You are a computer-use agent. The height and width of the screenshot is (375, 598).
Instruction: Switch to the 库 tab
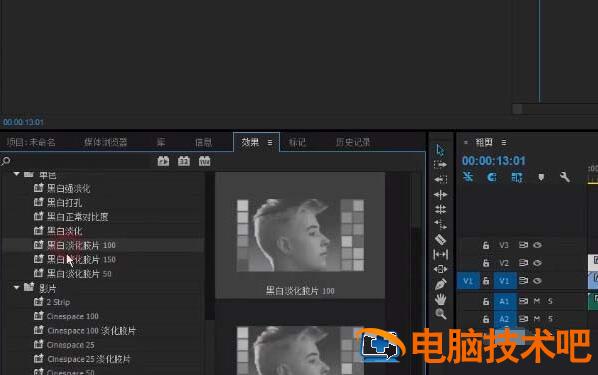tap(161, 142)
